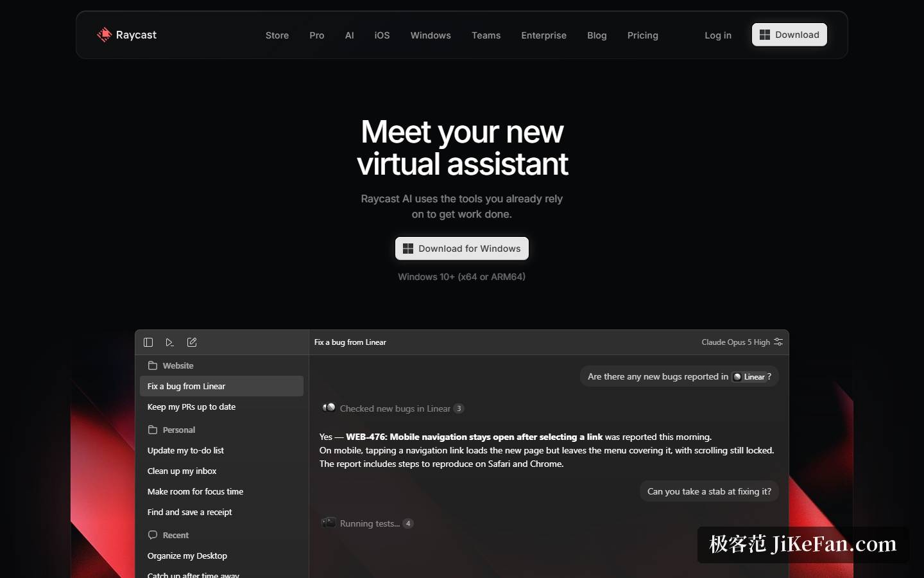
Task: Click the Website section label
Action: pos(178,365)
